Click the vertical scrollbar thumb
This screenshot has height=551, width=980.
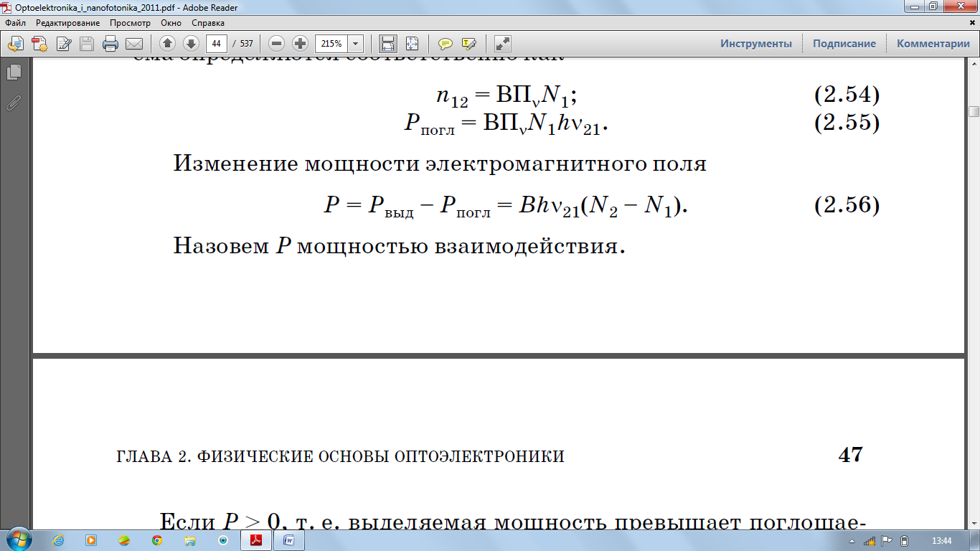coord(974,111)
